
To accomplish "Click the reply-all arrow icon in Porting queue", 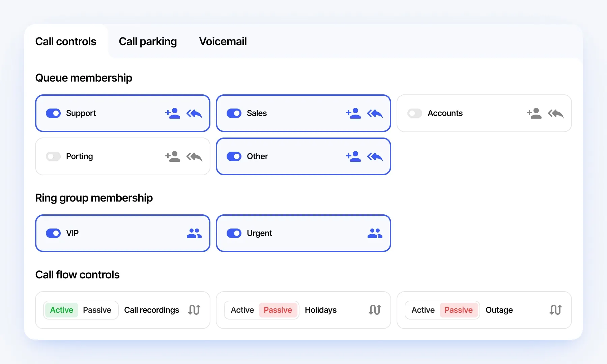I will (194, 157).
